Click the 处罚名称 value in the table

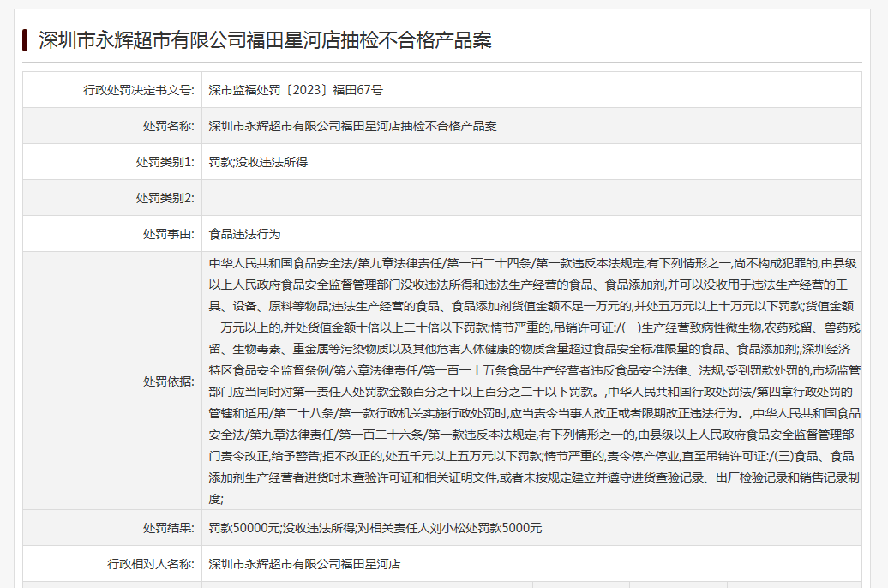tap(352, 126)
